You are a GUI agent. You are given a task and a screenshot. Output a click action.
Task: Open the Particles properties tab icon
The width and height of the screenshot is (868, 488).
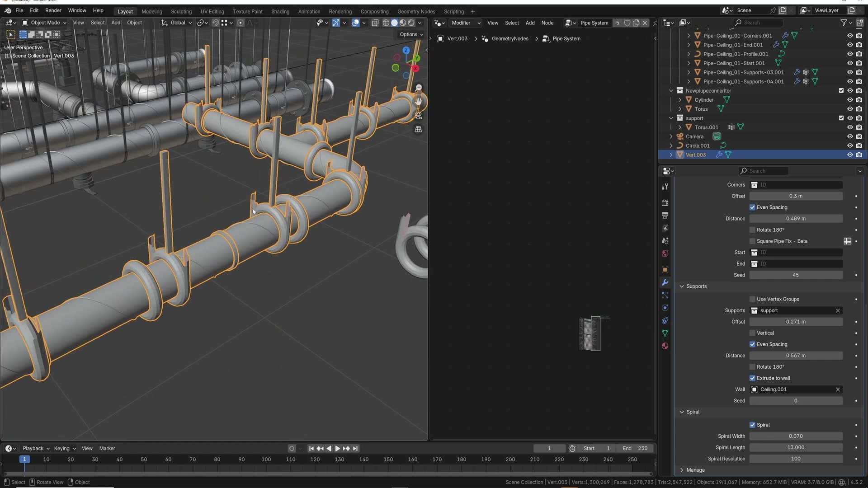(665, 295)
